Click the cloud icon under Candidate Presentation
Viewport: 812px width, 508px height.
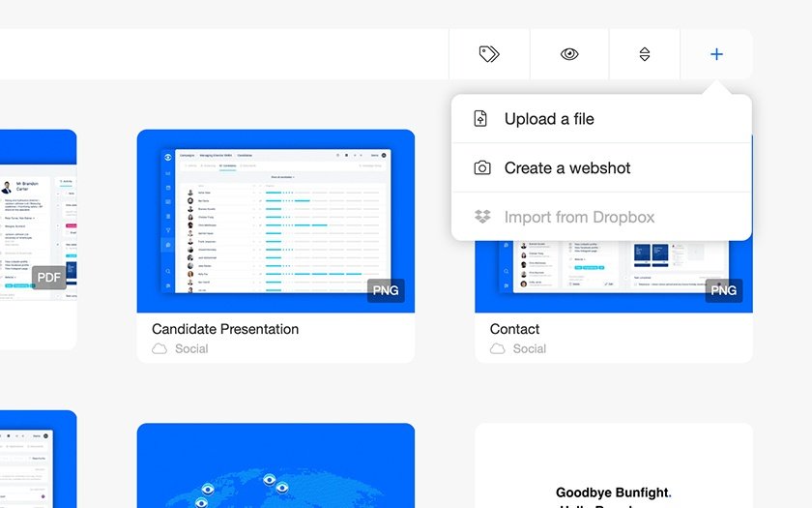coord(159,349)
